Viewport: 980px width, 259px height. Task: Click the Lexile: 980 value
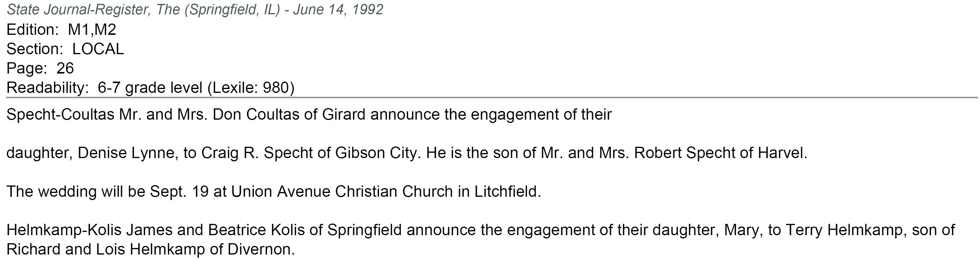(x=251, y=88)
